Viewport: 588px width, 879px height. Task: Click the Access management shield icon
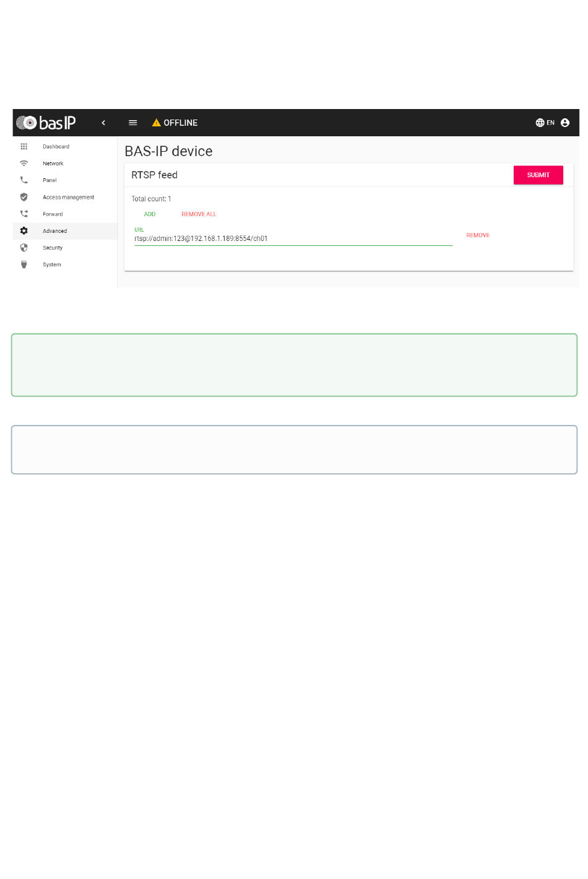24,197
